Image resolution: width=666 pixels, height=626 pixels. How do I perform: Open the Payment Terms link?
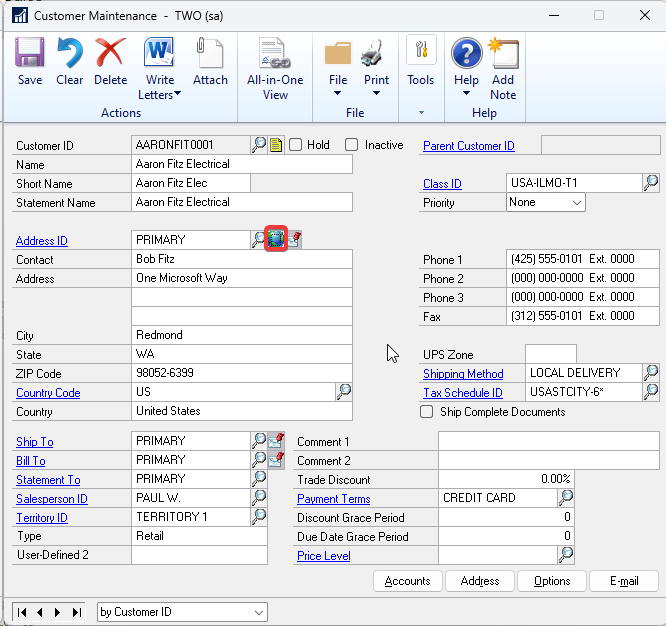coord(333,499)
